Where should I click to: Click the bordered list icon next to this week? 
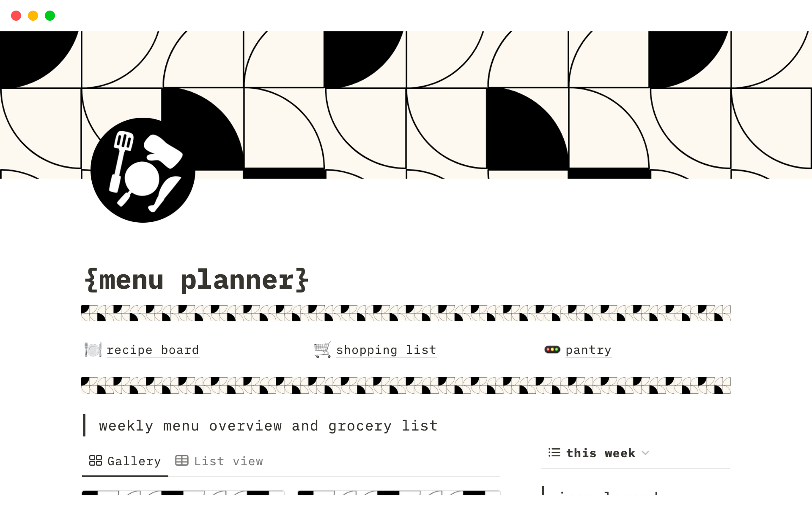(554, 453)
